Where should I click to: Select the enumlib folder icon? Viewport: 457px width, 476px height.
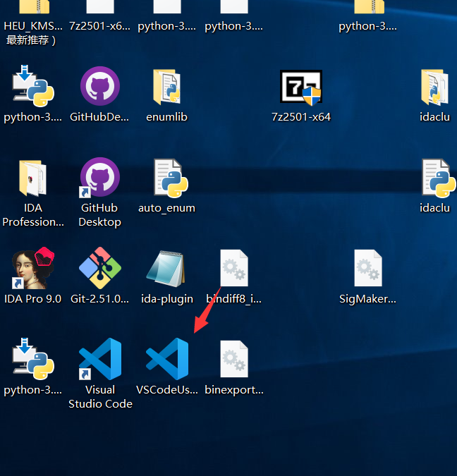point(166,87)
